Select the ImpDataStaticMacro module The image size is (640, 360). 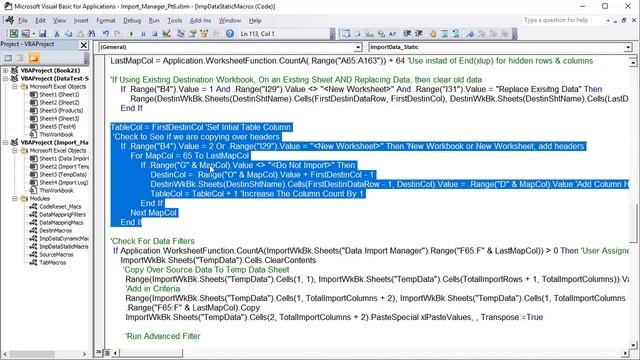63,247
